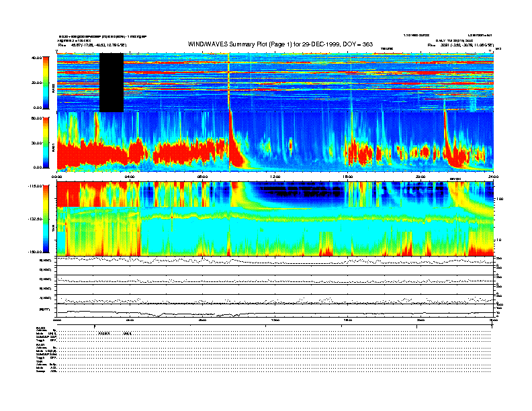
Task: Click the -115.00 label on TNR scale
Action: point(35,186)
